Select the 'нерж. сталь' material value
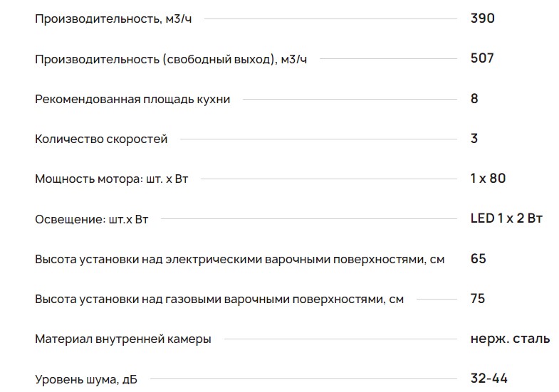 coord(510,339)
